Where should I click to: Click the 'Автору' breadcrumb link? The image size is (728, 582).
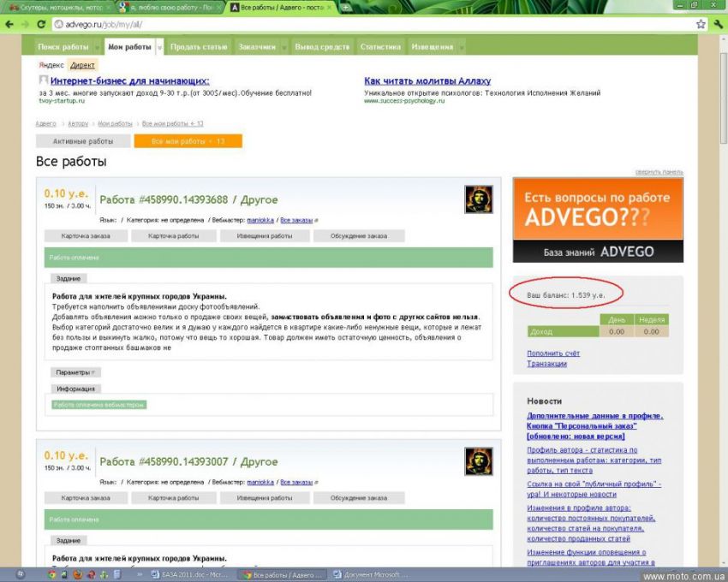tap(78, 123)
